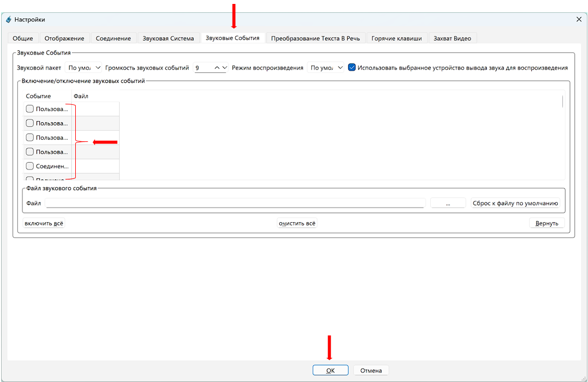This screenshot has width=588, height=382.
Task: Click the TeamTalk app icon in title bar
Action: point(8,20)
